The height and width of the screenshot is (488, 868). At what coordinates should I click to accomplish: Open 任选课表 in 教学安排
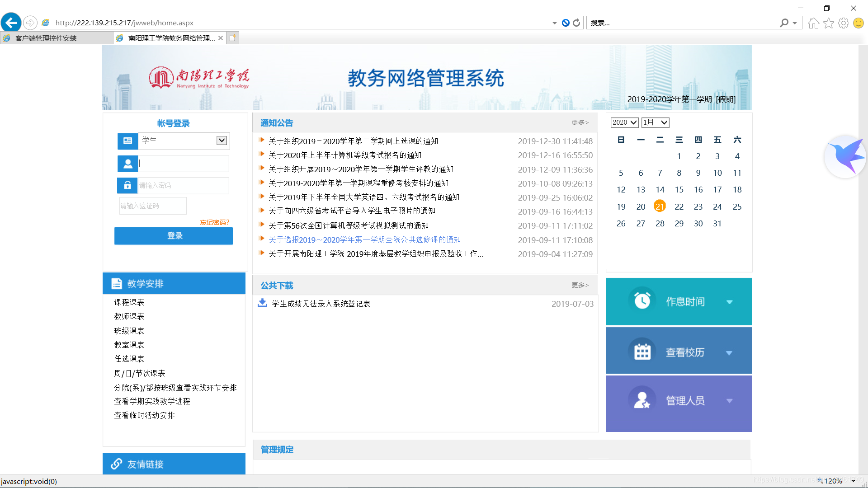(x=129, y=359)
